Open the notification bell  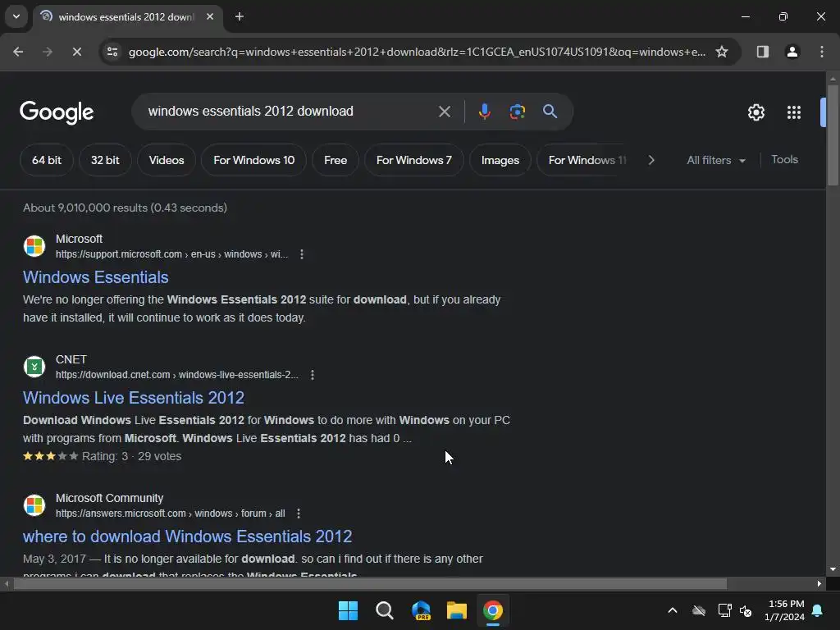(817, 610)
